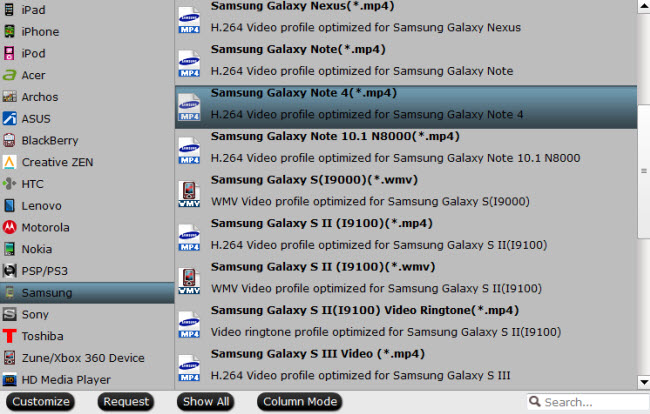Click MP4 icon of Galaxy Note 10.1 N8000 profile
Screen dimensions: 650x414
point(189,150)
